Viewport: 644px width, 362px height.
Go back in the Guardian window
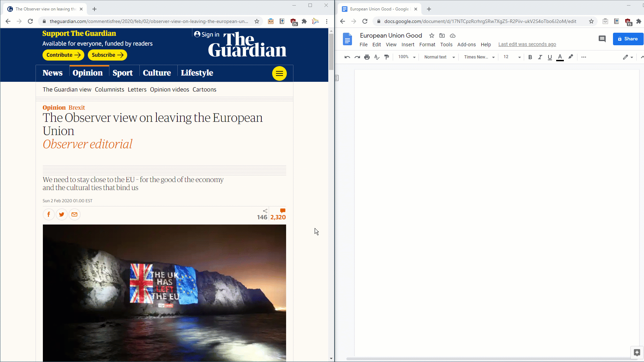pos(8,21)
